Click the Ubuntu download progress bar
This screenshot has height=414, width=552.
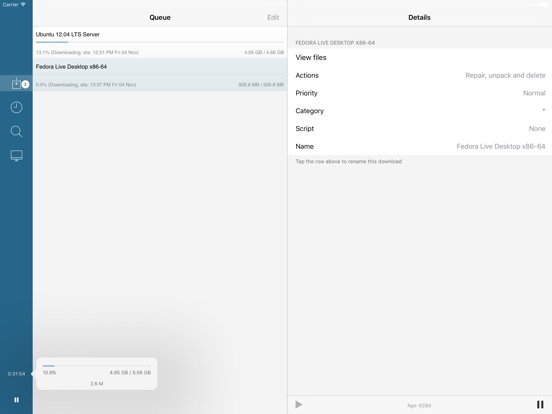pos(160,42)
